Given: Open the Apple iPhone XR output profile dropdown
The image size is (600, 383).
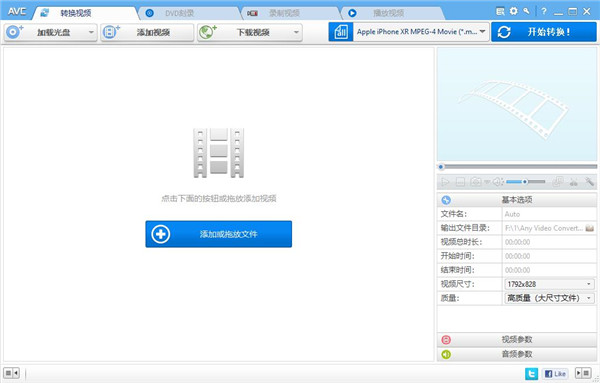Looking at the screenshot, I should (421, 32).
